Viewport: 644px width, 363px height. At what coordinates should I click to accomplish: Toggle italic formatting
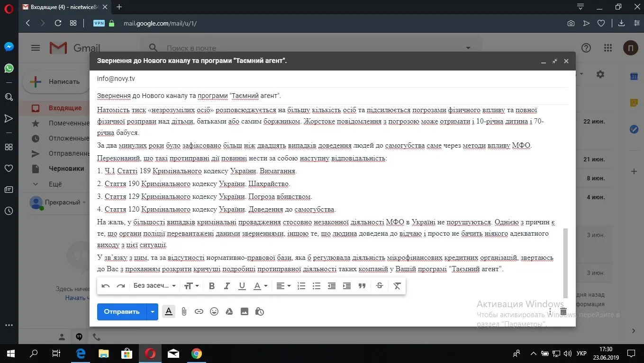(227, 286)
